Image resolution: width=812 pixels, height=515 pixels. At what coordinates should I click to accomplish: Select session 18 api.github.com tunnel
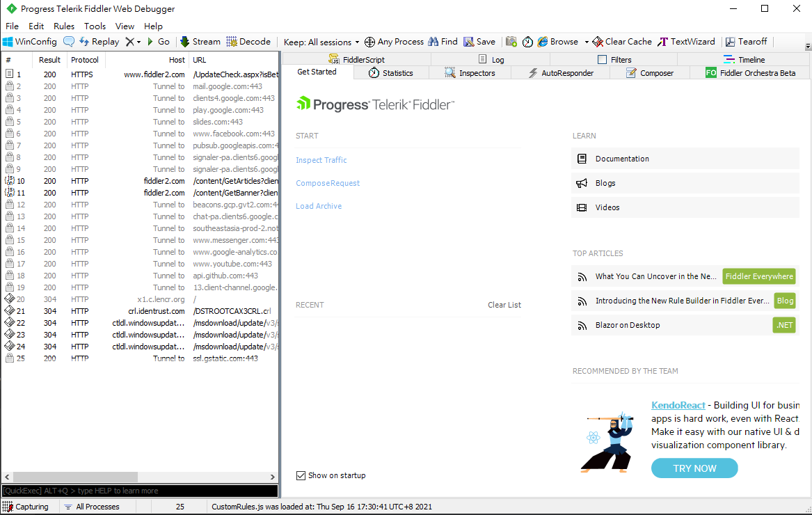click(x=140, y=276)
